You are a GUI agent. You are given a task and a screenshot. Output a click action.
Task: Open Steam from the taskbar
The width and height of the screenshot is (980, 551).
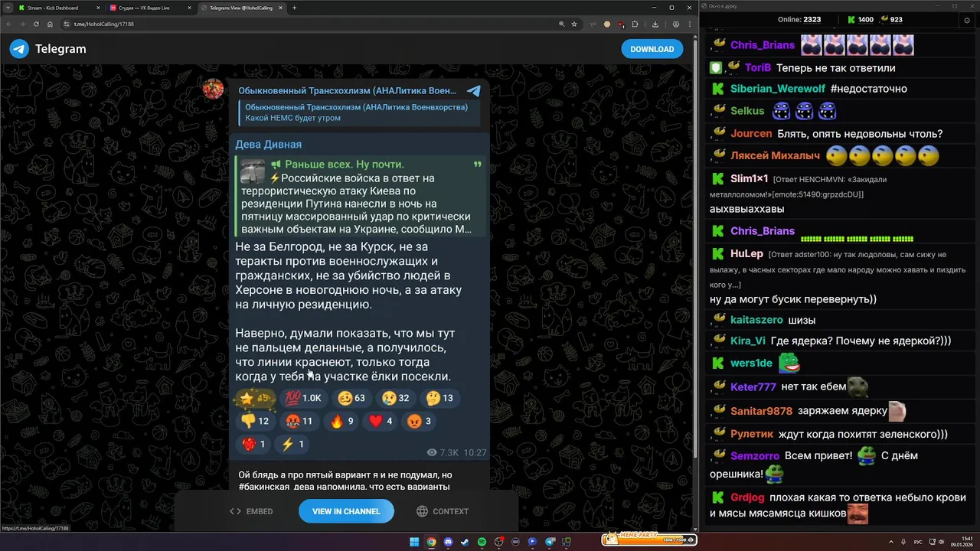coord(465,542)
